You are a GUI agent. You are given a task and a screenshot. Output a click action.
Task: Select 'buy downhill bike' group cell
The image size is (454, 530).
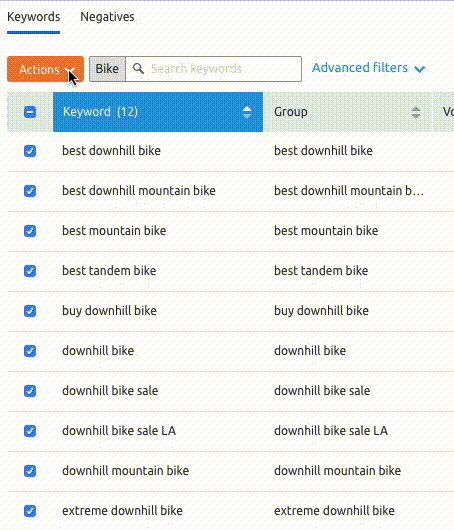321,311
